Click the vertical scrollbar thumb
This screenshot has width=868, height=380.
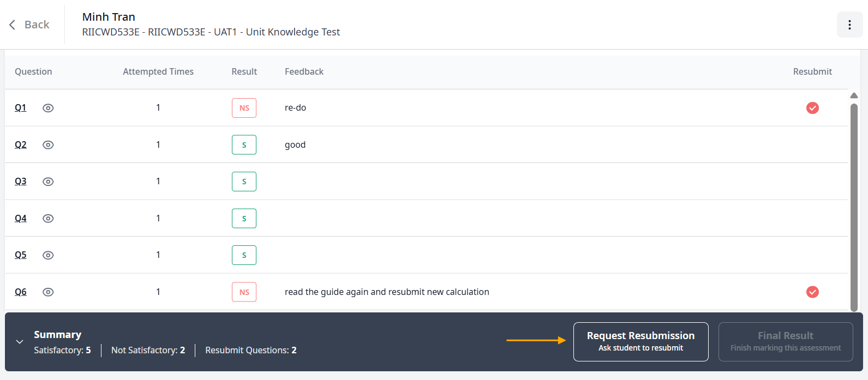click(854, 207)
